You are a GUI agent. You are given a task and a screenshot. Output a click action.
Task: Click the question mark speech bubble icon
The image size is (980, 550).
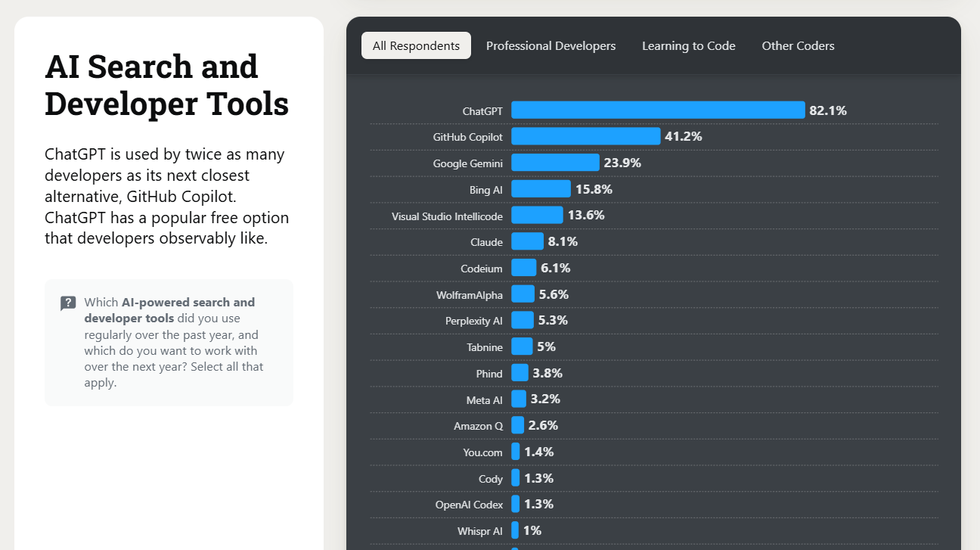click(68, 303)
